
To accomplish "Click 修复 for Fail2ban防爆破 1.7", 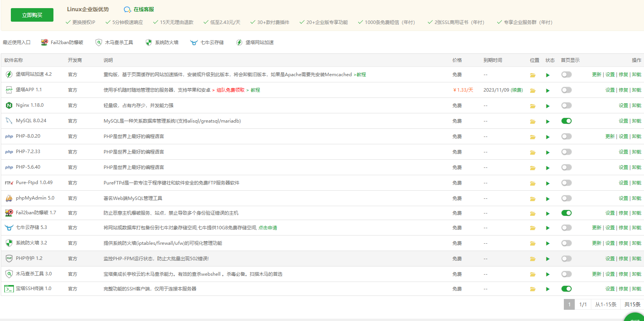I will [x=623, y=213].
